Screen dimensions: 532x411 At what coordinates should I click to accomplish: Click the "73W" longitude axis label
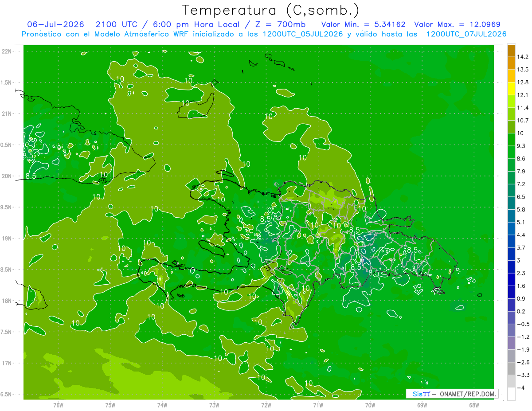click(x=214, y=405)
